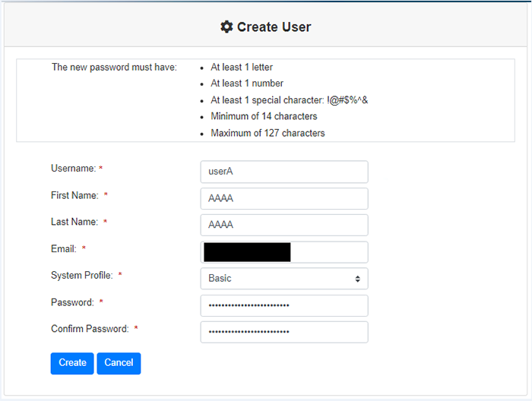Screen dimensions: 532x401
Task: Click the Create User header title
Action: point(274,27)
